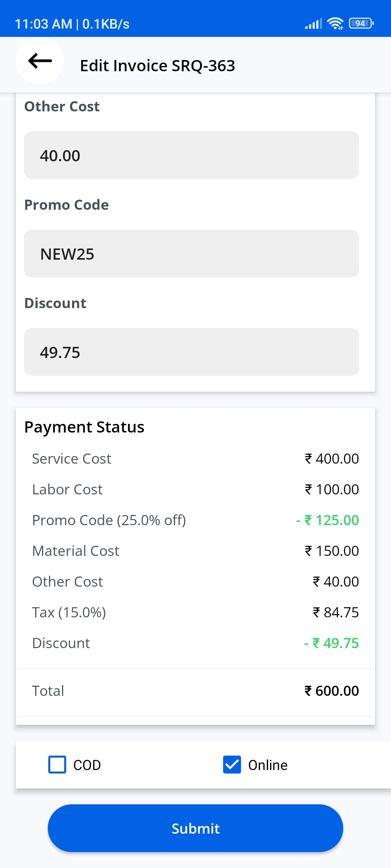Tap the Discount field 49.75

click(191, 352)
